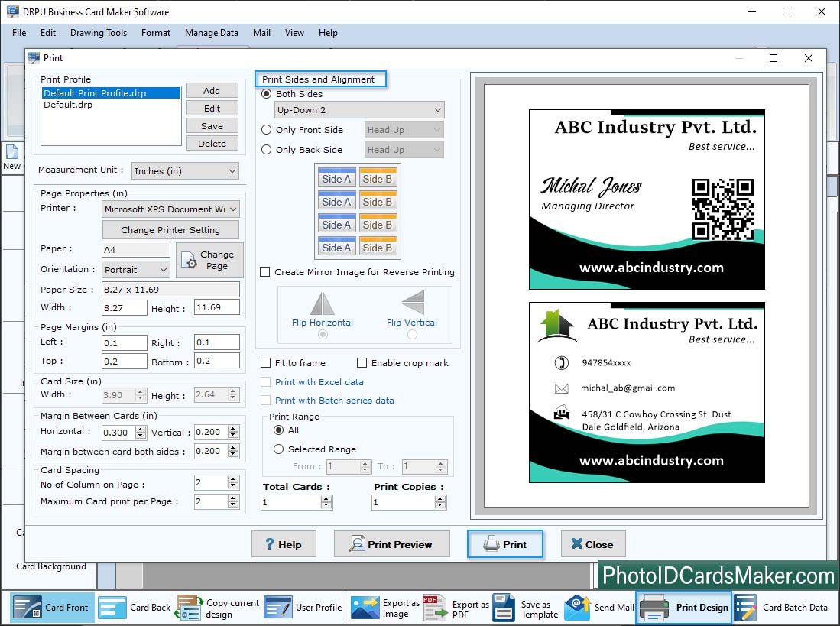Expand the Printer selection dropdown
The width and height of the screenshot is (840, 626).
pyautogui.click(x=170, y=209)
